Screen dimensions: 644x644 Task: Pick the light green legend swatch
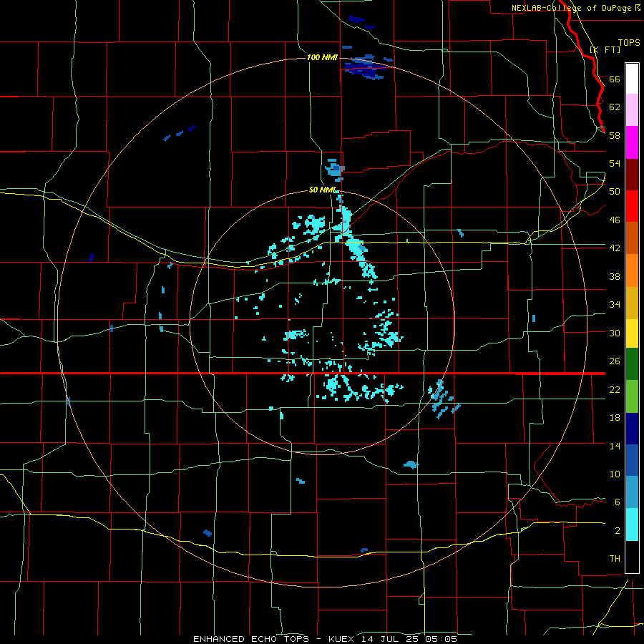coord(632,396)
